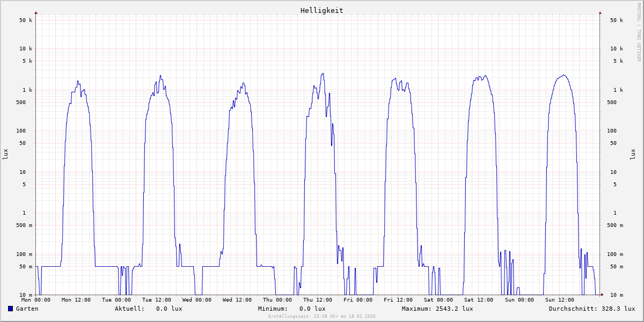Click the Sat 12:00 time axis label

(479, 300)
